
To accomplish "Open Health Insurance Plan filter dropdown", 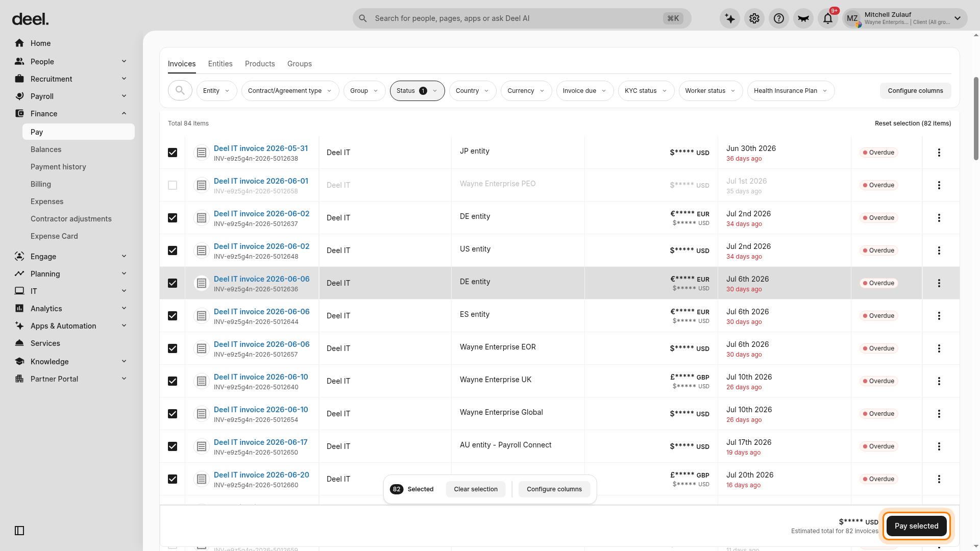I will coord(791,91).
